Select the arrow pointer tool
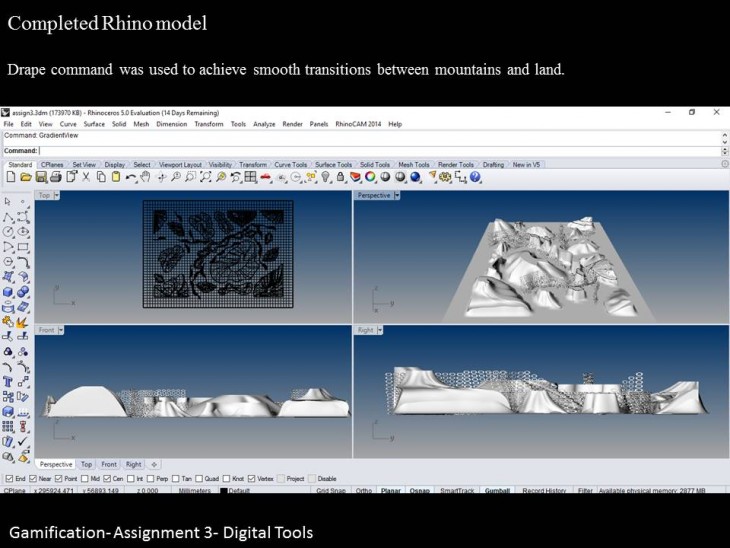This screenshot has width=730, height=548. click(x=9, y=201)
